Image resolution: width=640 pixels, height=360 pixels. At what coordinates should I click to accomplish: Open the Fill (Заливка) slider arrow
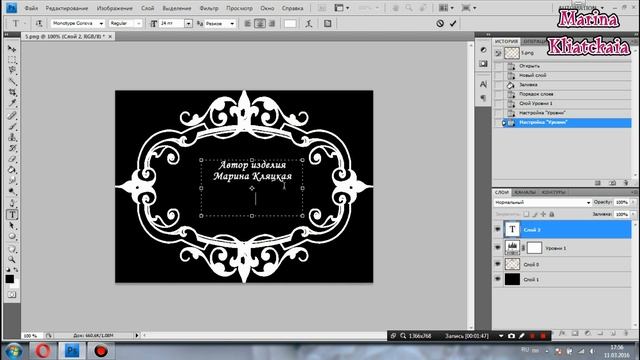tap(633, 214)
